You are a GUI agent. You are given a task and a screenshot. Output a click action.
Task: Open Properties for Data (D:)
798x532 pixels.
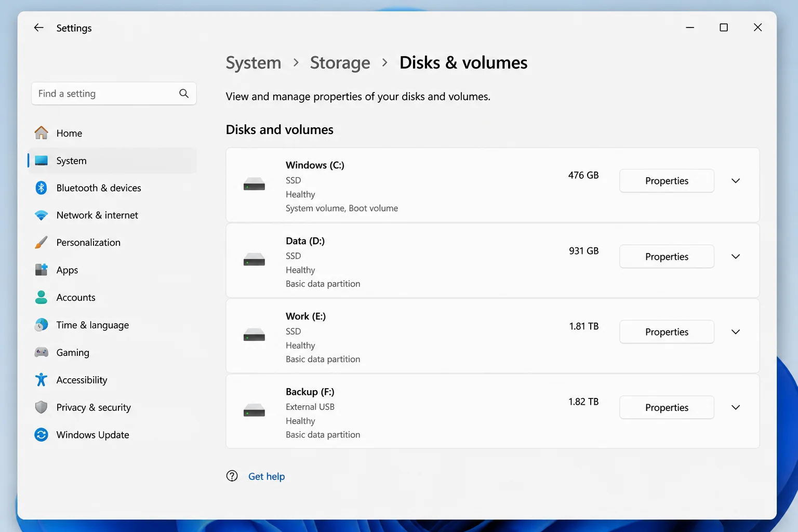[667, 257]
